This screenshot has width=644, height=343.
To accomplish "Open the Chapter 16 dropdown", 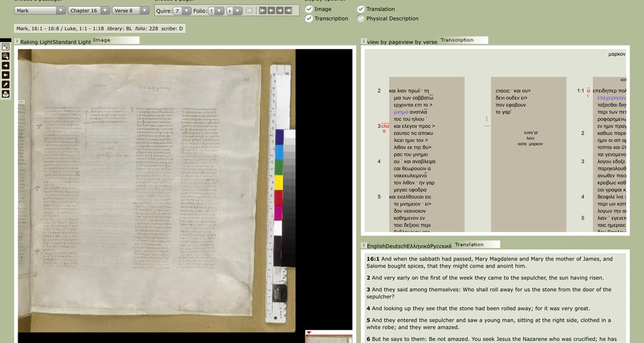I will 89,10.
